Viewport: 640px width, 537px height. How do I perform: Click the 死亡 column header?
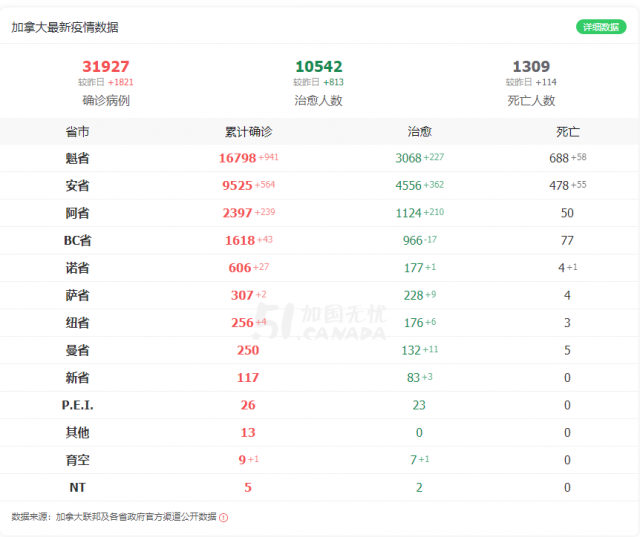[568, 132]
